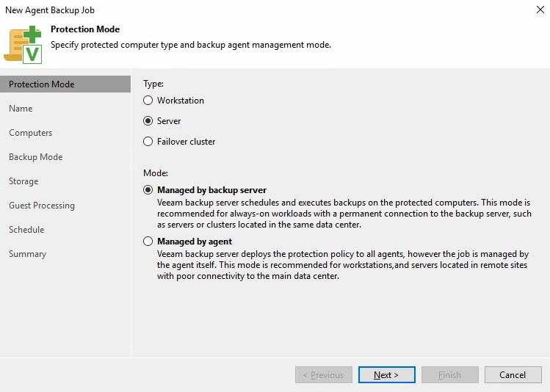Screen dimensions: 550x392
Task: Select the Storage step in sidebar
Action: pos(23,181)
